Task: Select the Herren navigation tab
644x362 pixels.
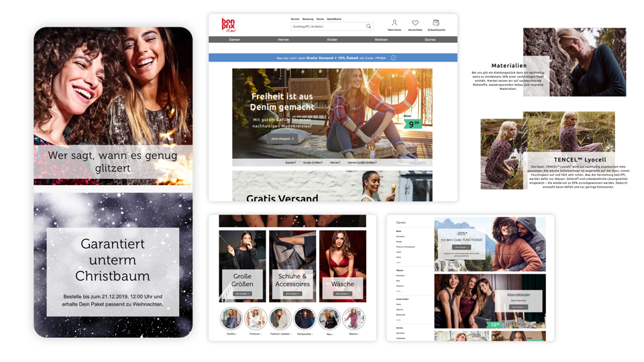Action: tap(283, 40)
